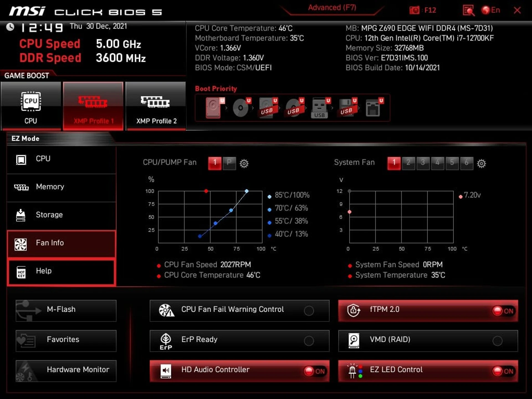The width and height of the screenshot is (532, 399).
Task: Click the System Fan Speed 0RPM reading
Action: [399, 265]
